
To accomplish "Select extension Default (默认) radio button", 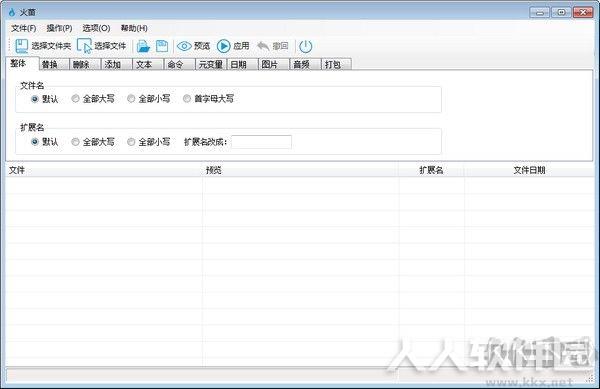I will (34, 142).
